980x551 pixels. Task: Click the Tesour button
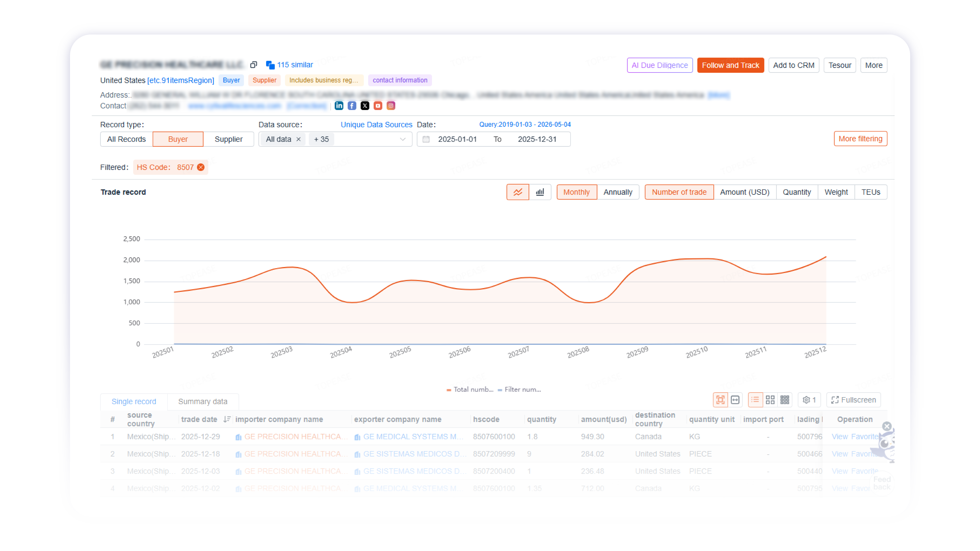840,65
